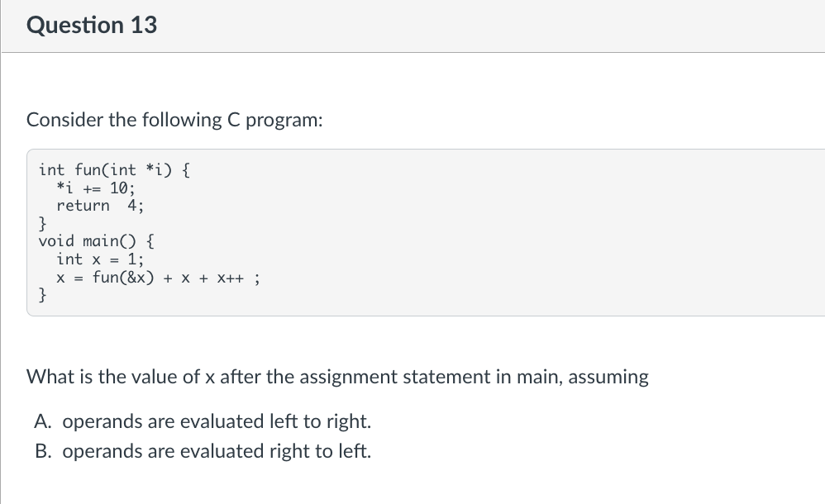Click the 'void main() {' line
825x504 pixels.
(x=96, y=241)
